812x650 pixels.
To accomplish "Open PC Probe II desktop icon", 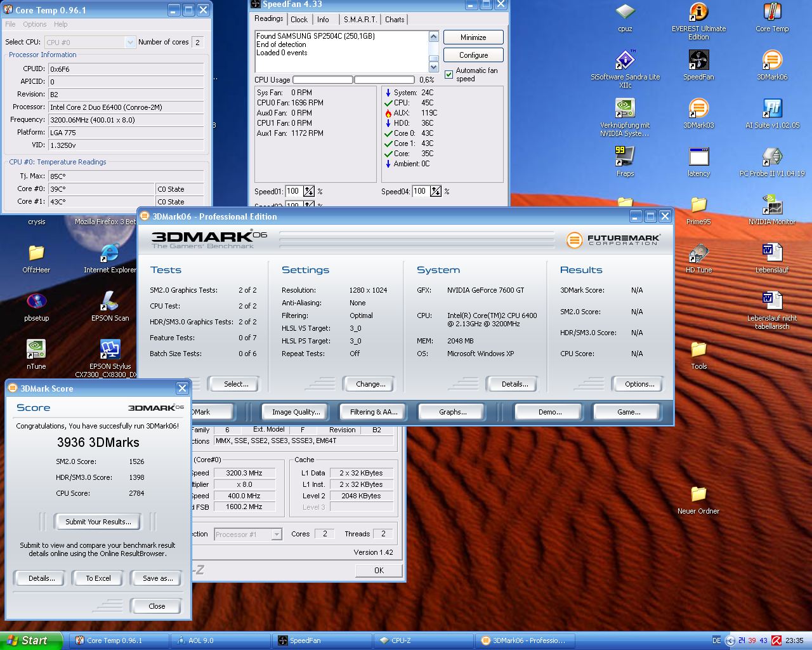I will pos(772,162).
